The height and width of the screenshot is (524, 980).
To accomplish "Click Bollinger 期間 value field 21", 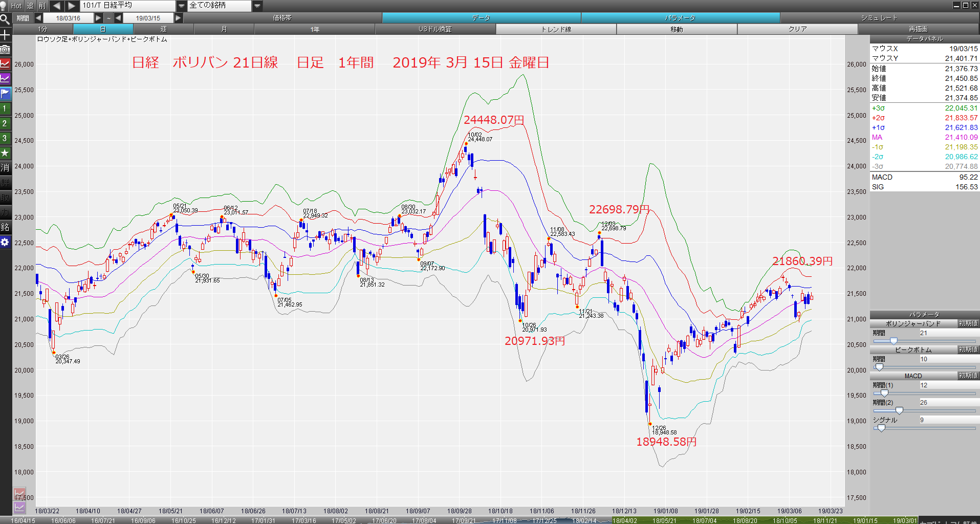I will (x=949, y=333).
